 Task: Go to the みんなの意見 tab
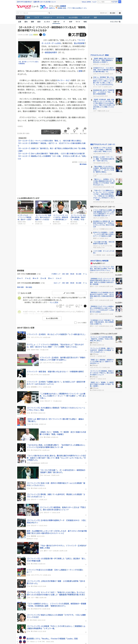pos(73,17)
